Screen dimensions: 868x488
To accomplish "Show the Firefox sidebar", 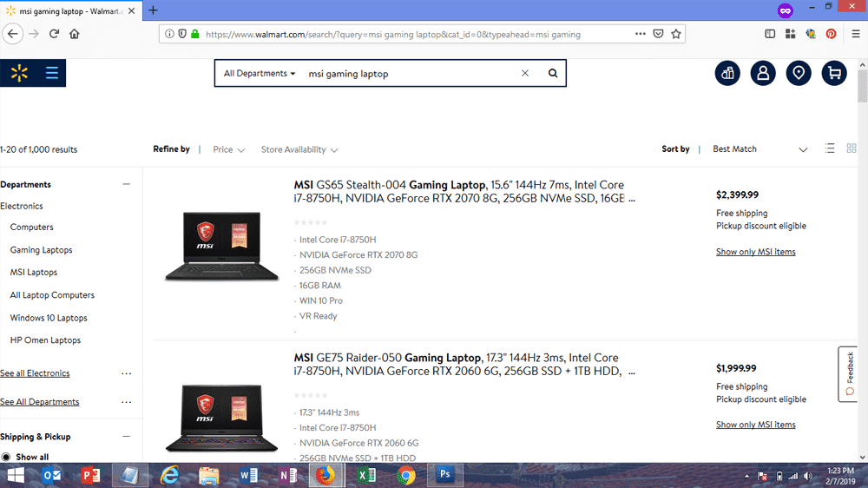I will (x=770, y=34).
